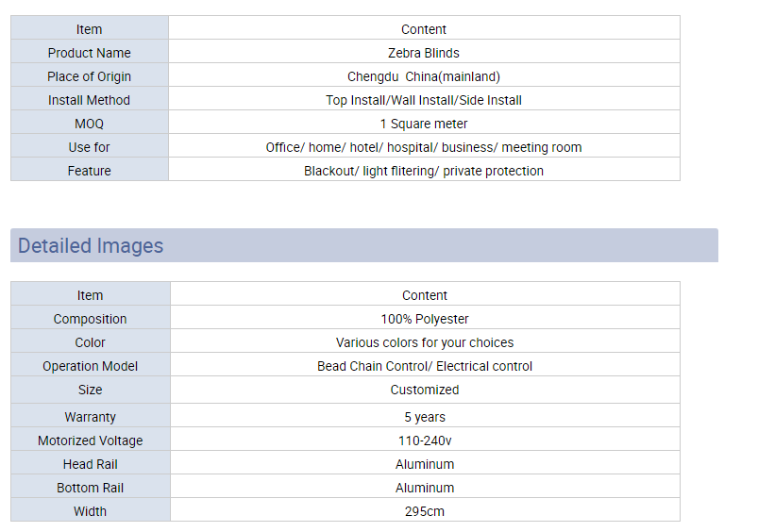Click the 295cm width value
Image resolution: width=775 pixels, height=532 pixels.
(425, 511)
